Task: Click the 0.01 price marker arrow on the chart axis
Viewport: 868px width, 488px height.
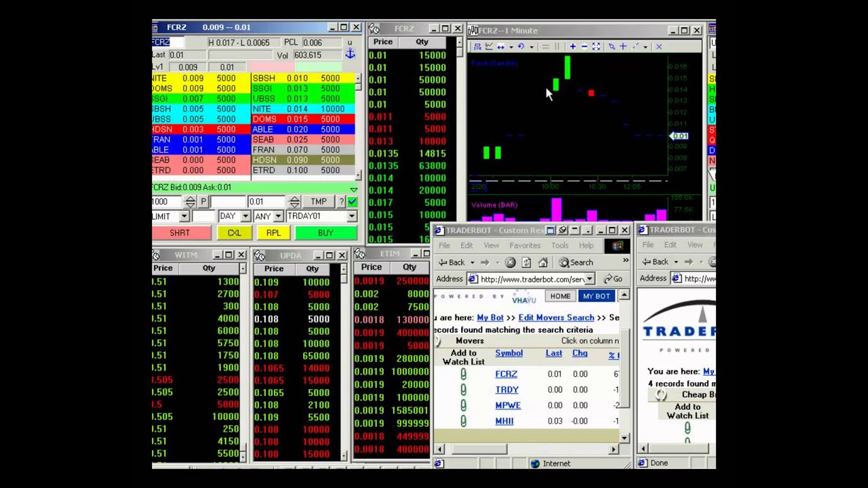Action: pyautogui.click(x=679, y=136)
